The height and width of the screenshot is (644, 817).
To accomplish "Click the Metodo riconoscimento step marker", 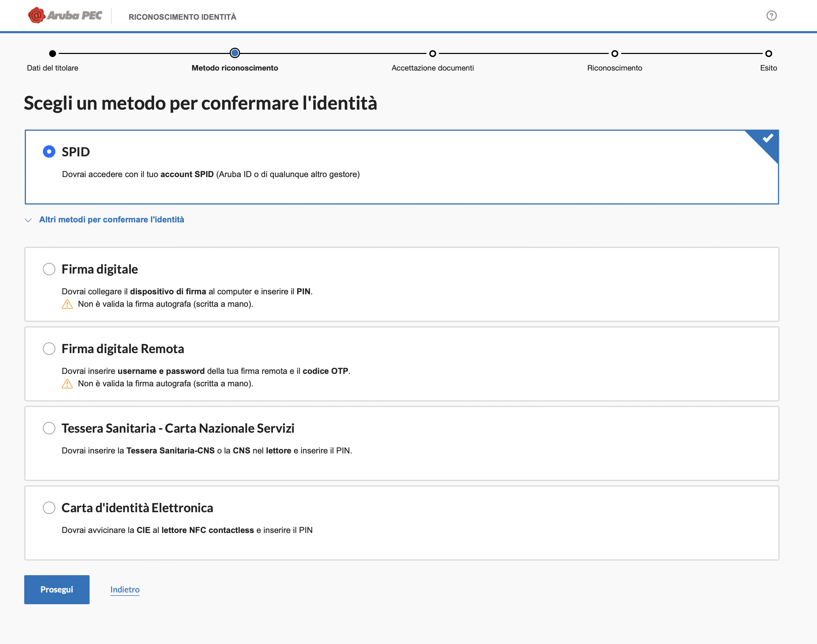I will [235, 53].
